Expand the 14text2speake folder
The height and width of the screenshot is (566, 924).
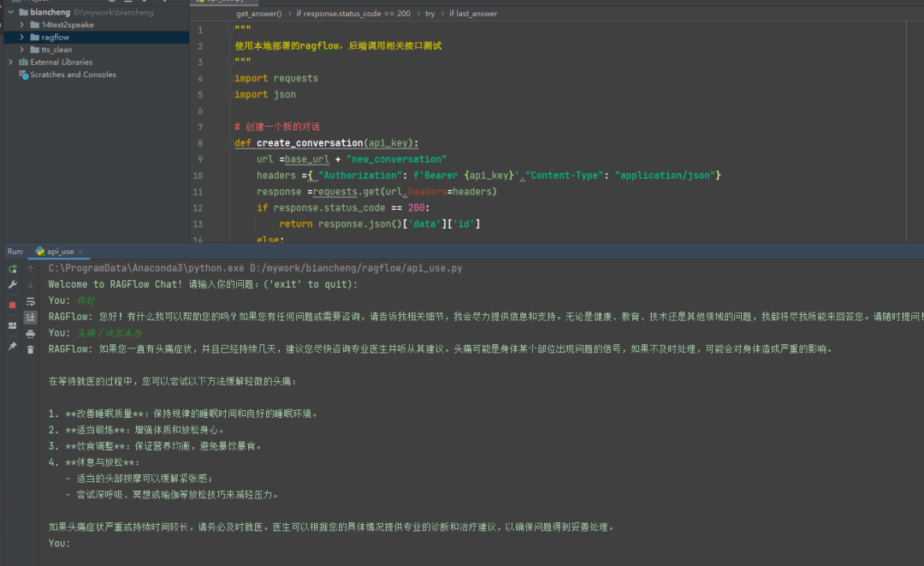(21, 25)
